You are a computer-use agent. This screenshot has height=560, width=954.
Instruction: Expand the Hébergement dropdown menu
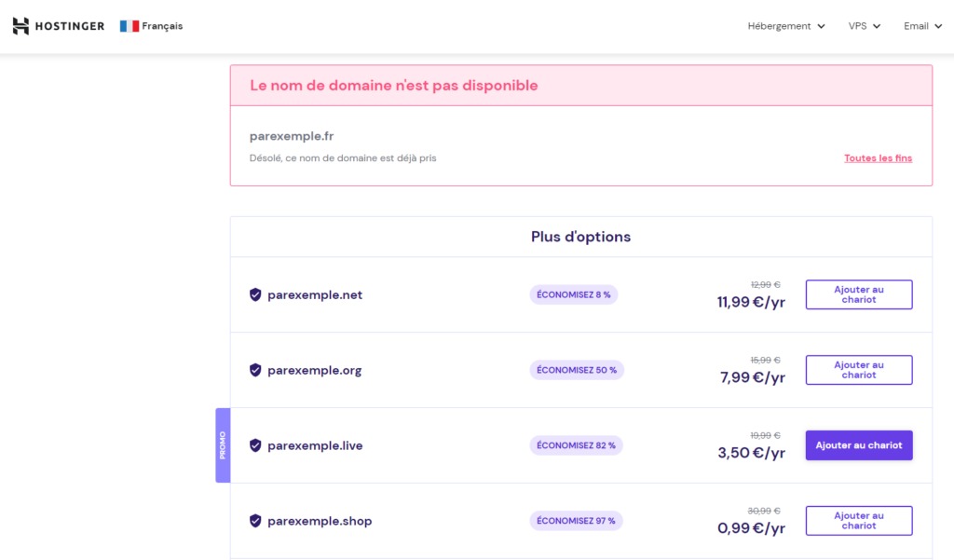click(786, 26)
